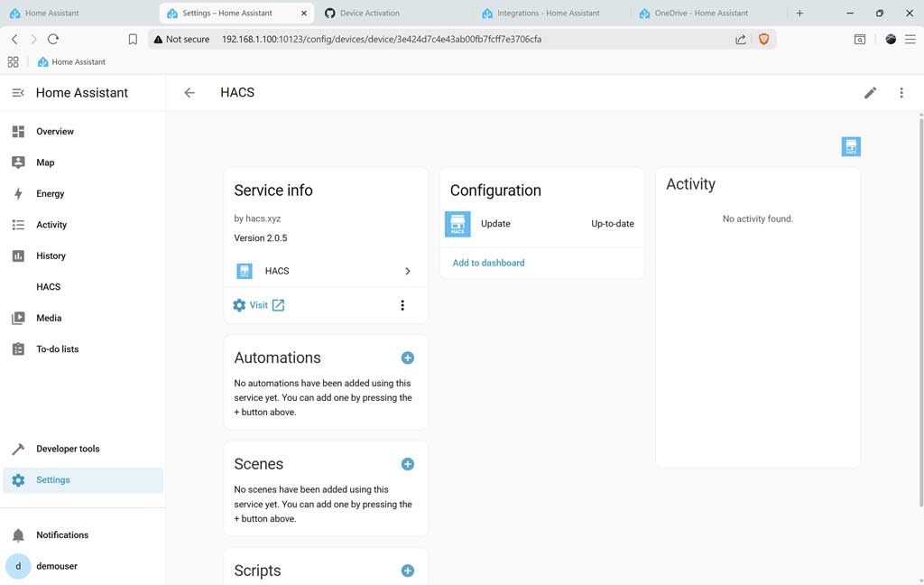Add new script with plus button

(x=407, y=571)
